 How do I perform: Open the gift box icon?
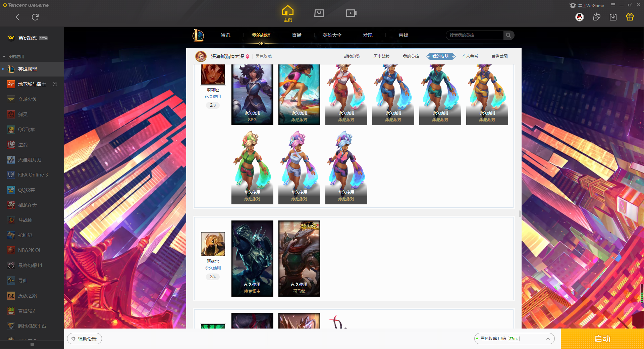tap(630, 17)
